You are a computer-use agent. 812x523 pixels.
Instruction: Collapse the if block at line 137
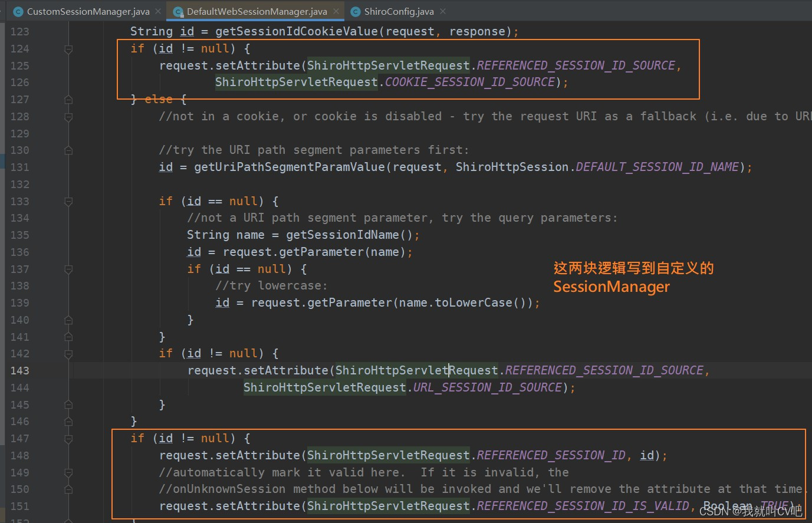click(x=68, y=269)
